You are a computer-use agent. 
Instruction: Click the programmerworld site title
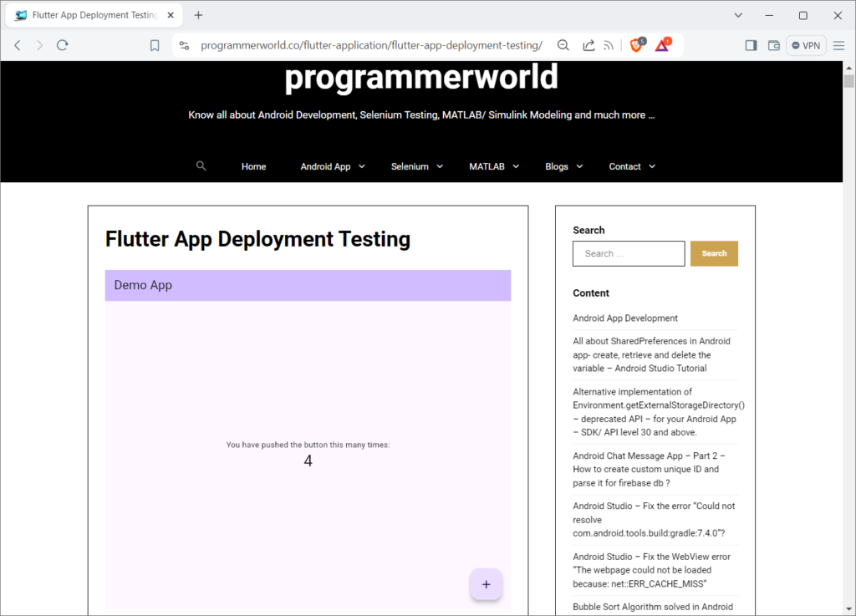421,78
